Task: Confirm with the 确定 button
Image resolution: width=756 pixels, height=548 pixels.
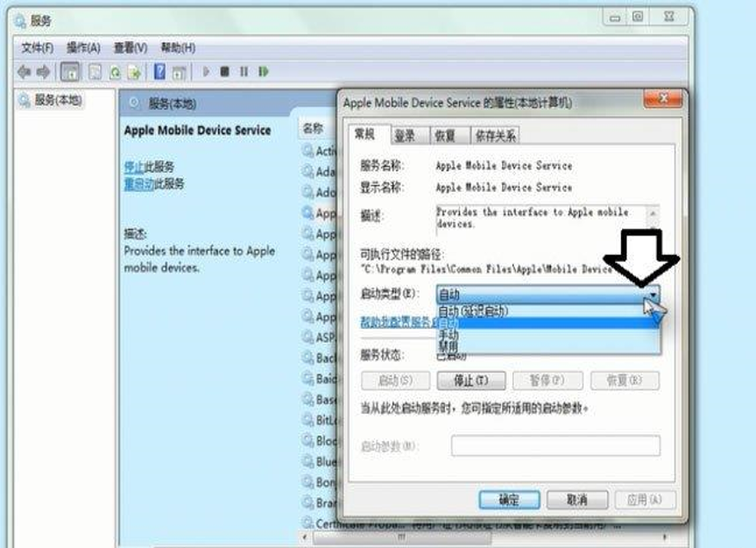Action: point(509,500)
